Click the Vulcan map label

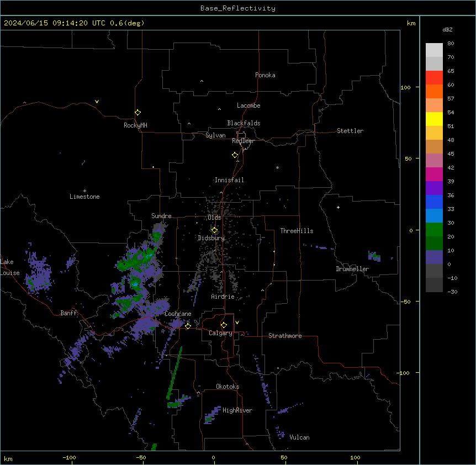pos(300,437)
